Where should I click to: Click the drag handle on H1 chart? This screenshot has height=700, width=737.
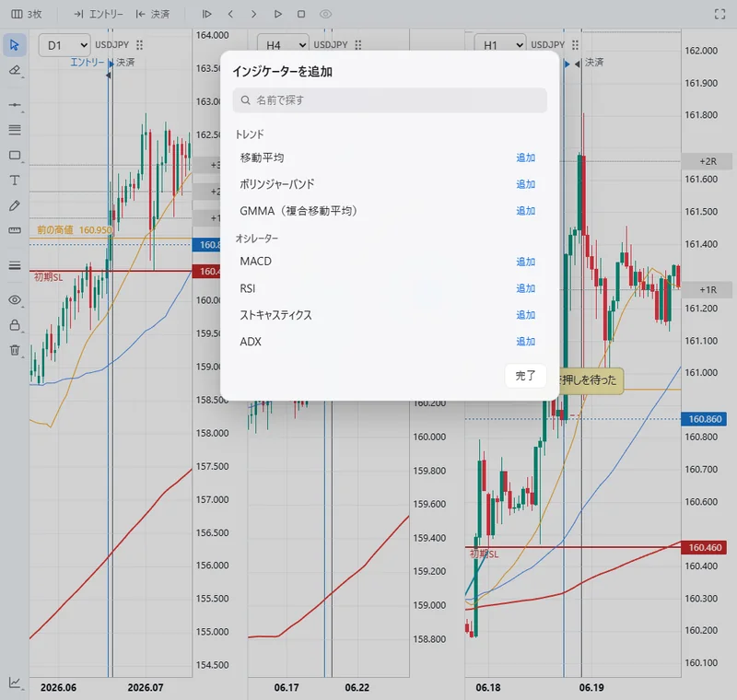pos(575,45)
